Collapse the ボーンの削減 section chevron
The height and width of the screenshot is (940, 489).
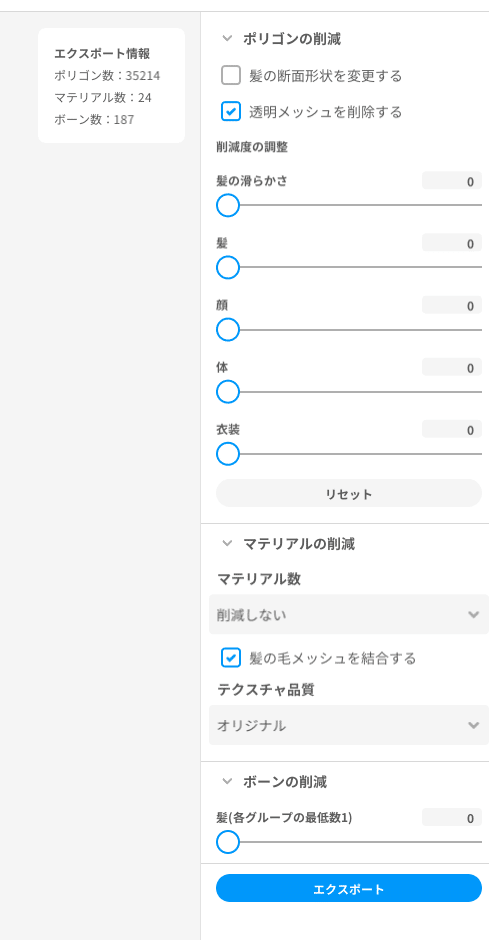[227, 781]
